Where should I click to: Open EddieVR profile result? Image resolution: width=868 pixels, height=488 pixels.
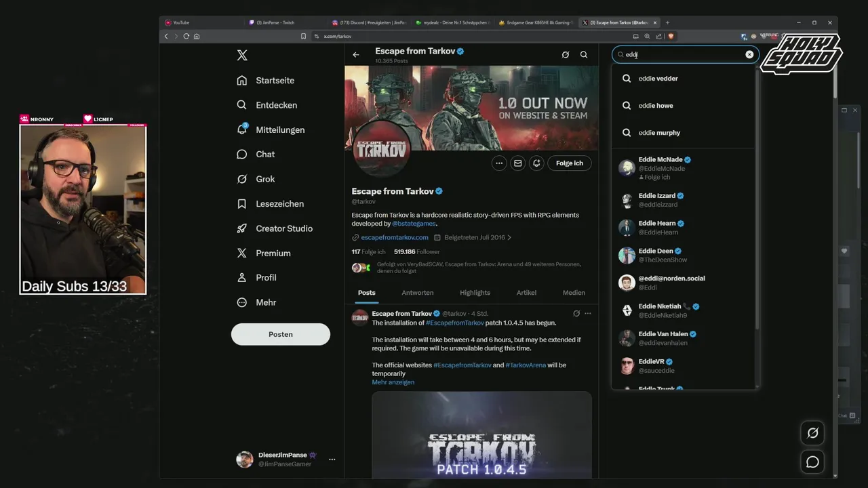pos(684,366)
